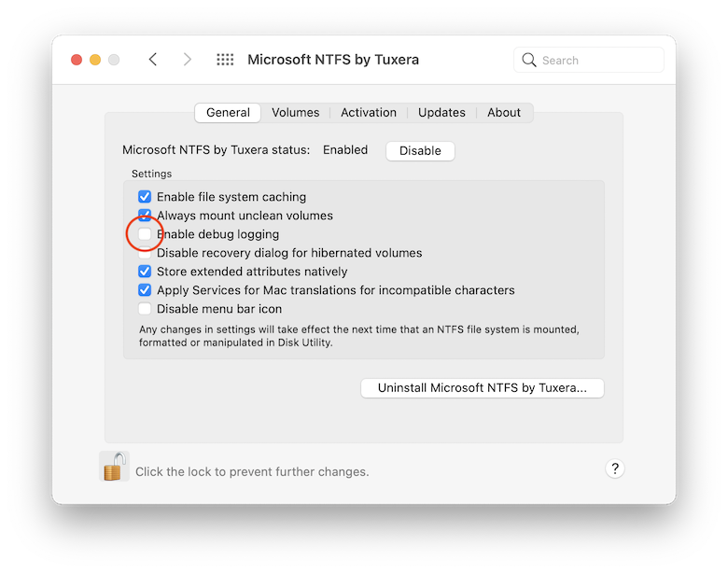Click the magnifying glass search icon
Screen dimensions: 728x573
529,60
